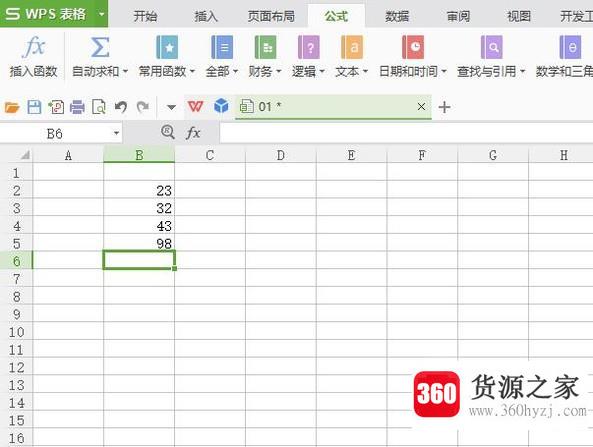Open the Name Box dropdown arrow next to B6
Viewport: 593px width, 447px height.
point(116,133)
